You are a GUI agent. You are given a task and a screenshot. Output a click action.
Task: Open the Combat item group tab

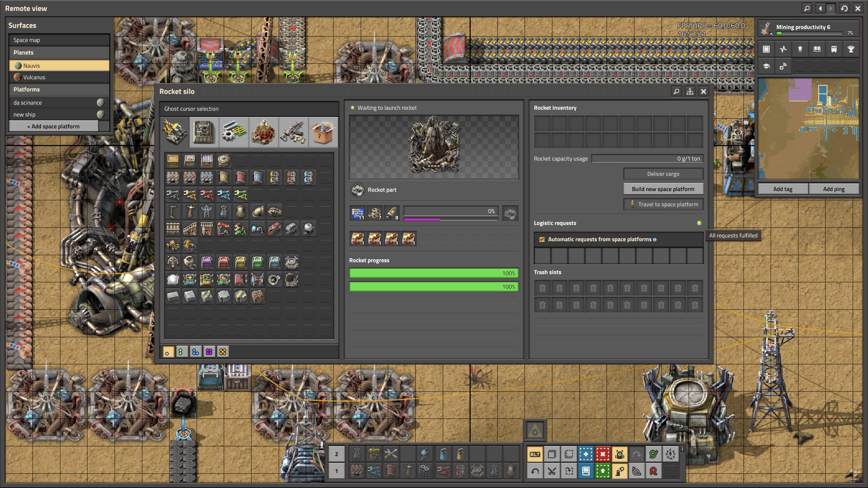pos(293,132)
